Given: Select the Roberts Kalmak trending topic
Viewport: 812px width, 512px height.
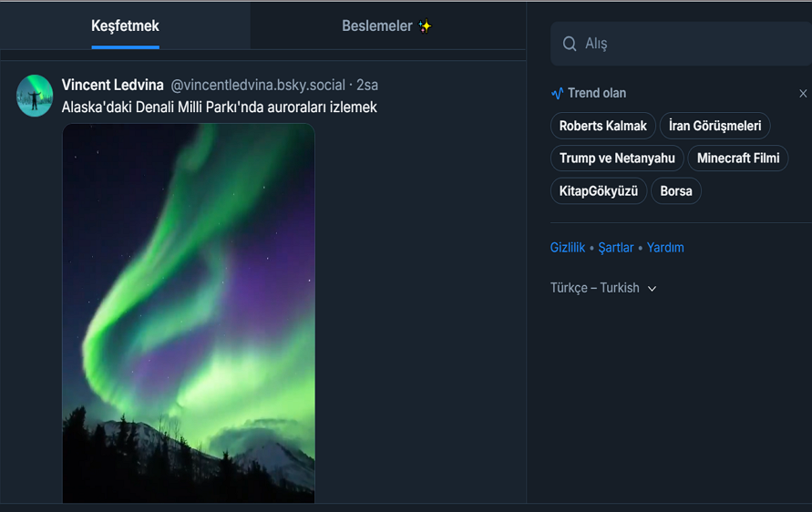Looking at the screenshot, I should [x=602, y=126].
